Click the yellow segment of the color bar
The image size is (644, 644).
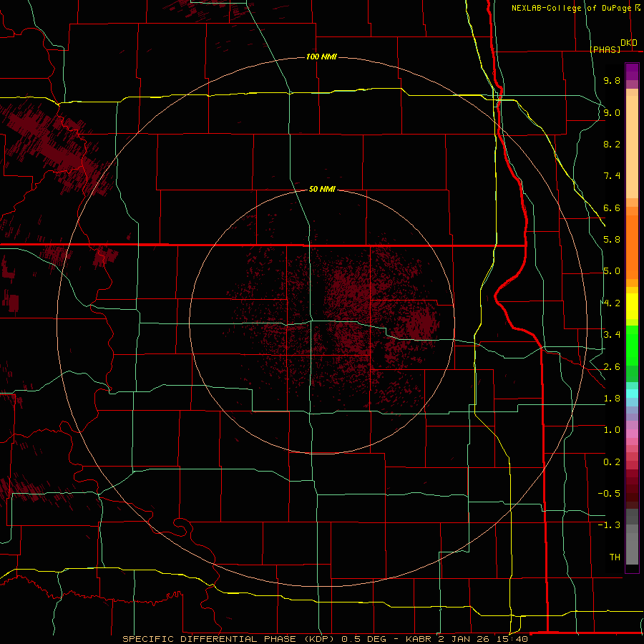click(x=632, y=306)
